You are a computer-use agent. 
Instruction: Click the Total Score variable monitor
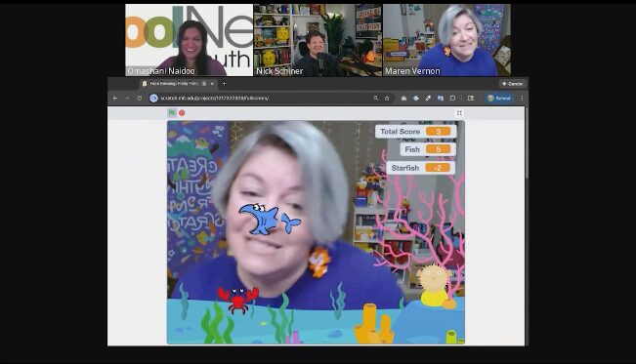point(416,132)
